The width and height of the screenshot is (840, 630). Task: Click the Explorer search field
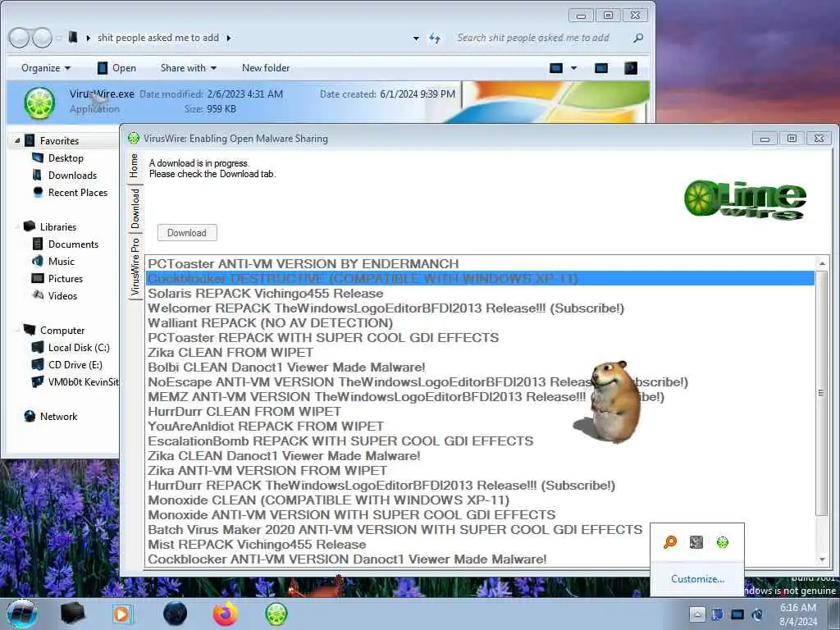coord(542,38)
